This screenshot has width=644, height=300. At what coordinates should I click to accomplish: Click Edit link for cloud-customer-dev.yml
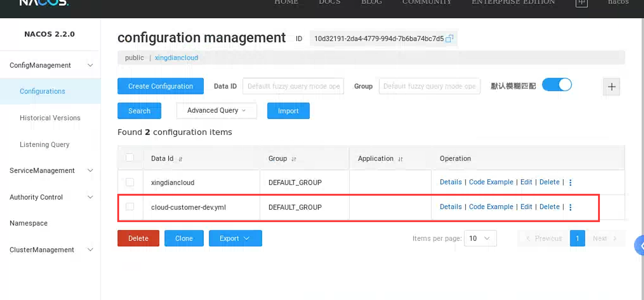coord(526,207)
